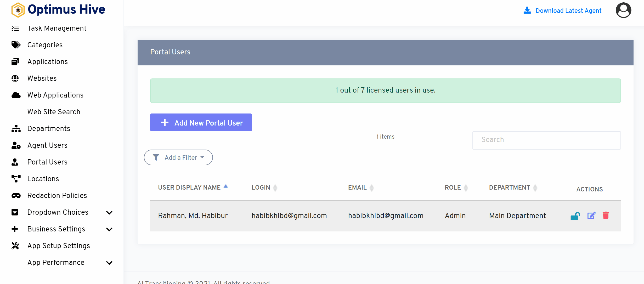Viewport: 644px width, 284px height.
Task: Open the Add a Filter dropdown
Action: (x=178, y=157)
